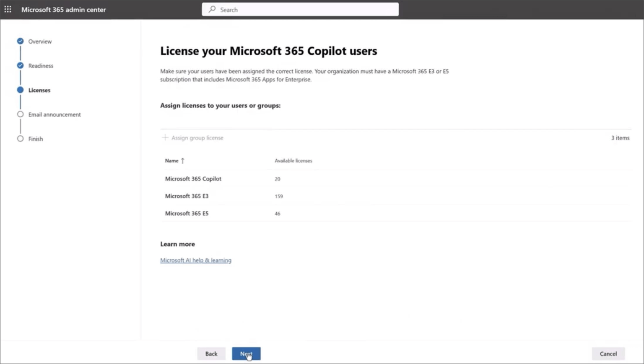Click inside the Search input field
Screen dimensions: 644x364
[x=300, y=9]
